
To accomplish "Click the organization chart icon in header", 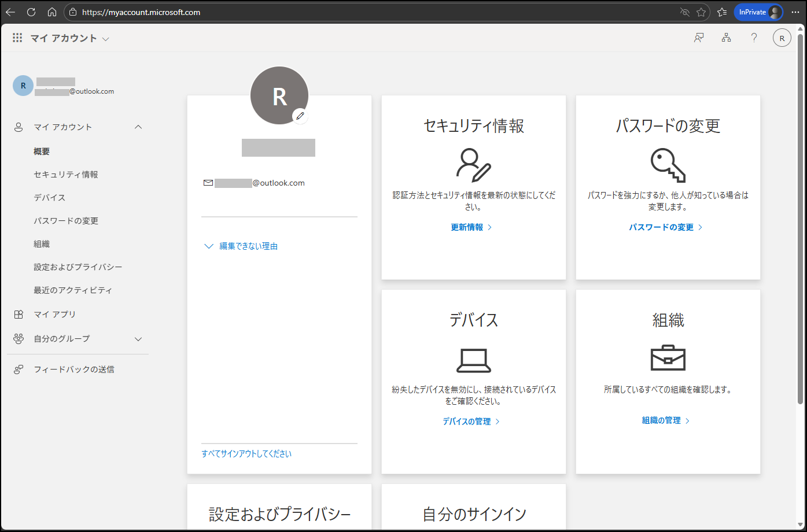I will point(726,38).
